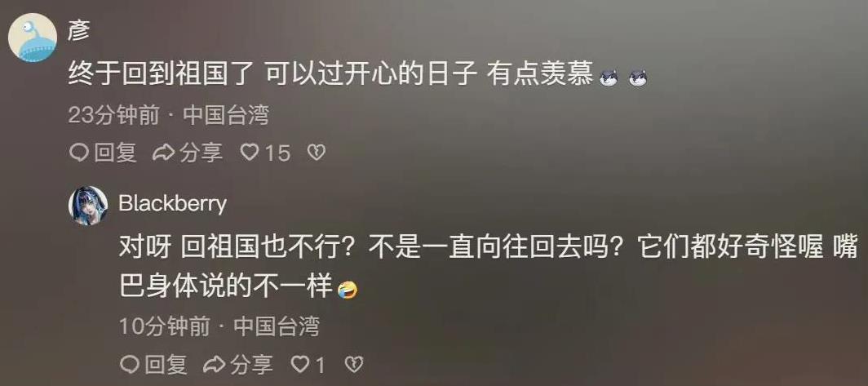Select 彦's comment text 终于回到祖国了
Image resolution: width=868 pixels, height=386 pixels.
(x=161, y=75)
